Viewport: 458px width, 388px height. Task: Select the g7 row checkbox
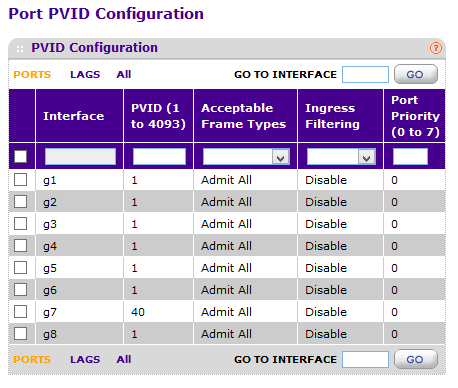coord(21,312)
